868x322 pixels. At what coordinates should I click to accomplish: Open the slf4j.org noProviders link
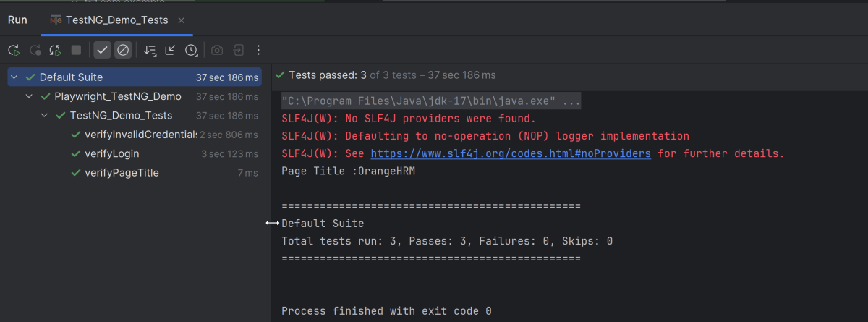511,153
